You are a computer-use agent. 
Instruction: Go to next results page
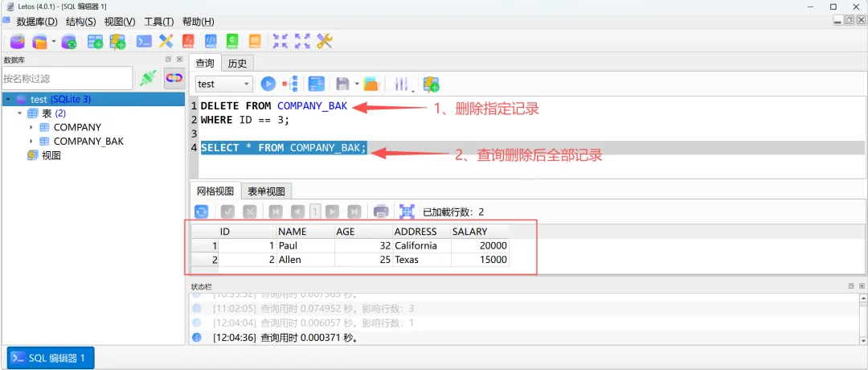click(332, 212)
